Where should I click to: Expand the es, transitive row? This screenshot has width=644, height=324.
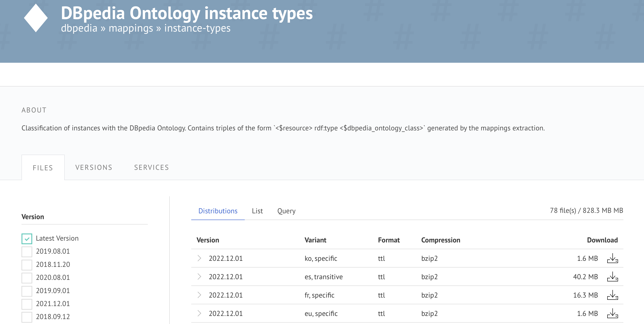[x=199, y=276]
